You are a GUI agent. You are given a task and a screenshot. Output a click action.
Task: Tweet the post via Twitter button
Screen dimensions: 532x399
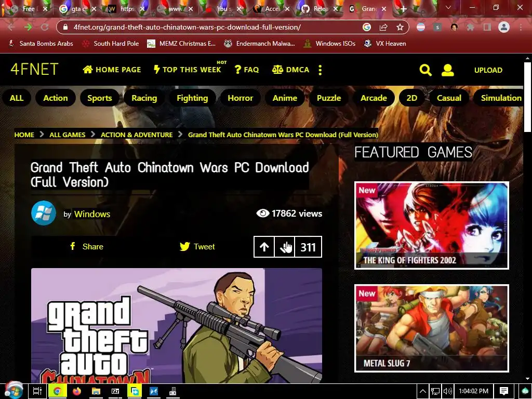point(197,247)
